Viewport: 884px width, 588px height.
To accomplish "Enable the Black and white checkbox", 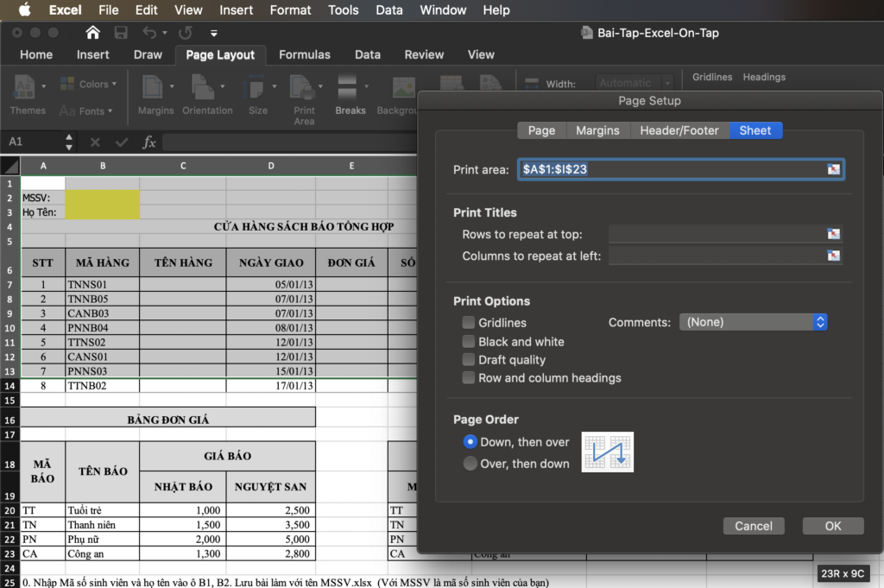I will click(x=469, y=342).
